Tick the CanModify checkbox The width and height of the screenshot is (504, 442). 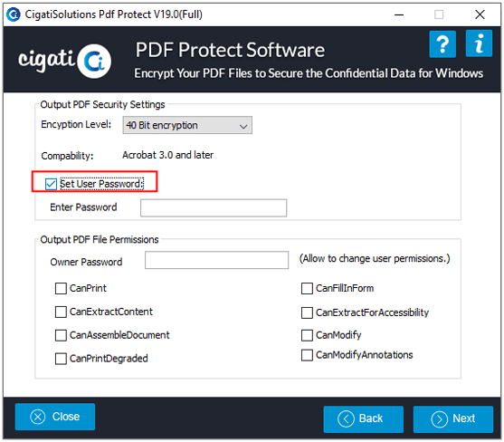307,335
